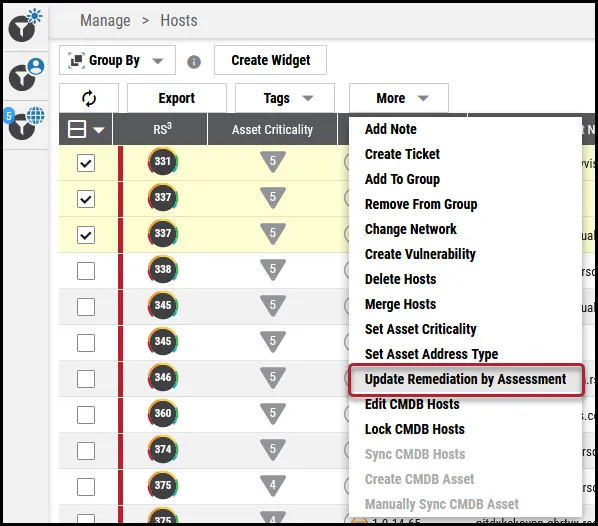The height and width of the screenshot is (526, 598).
Task: Check the box for host scoring 346
Action: [86, 379]
